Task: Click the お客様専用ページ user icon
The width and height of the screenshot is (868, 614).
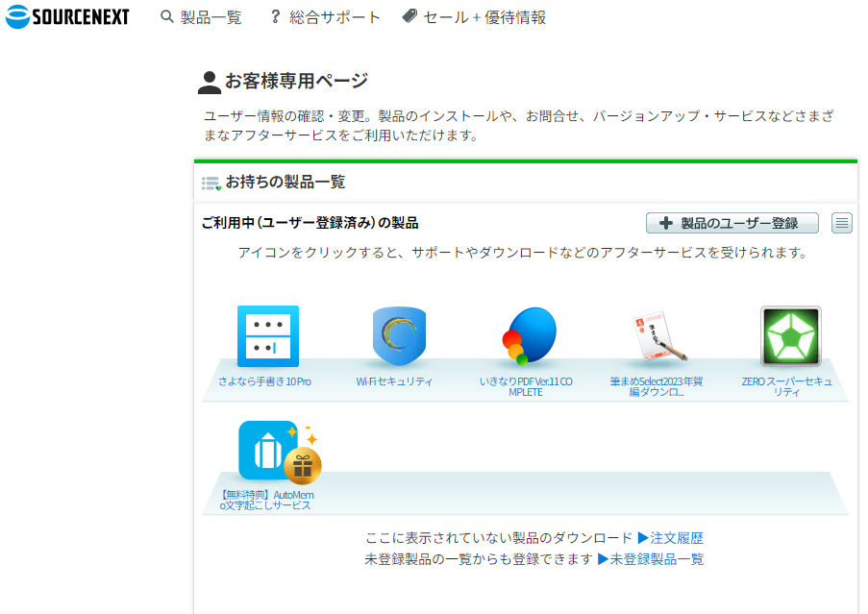Action: (x=209, y=83)
